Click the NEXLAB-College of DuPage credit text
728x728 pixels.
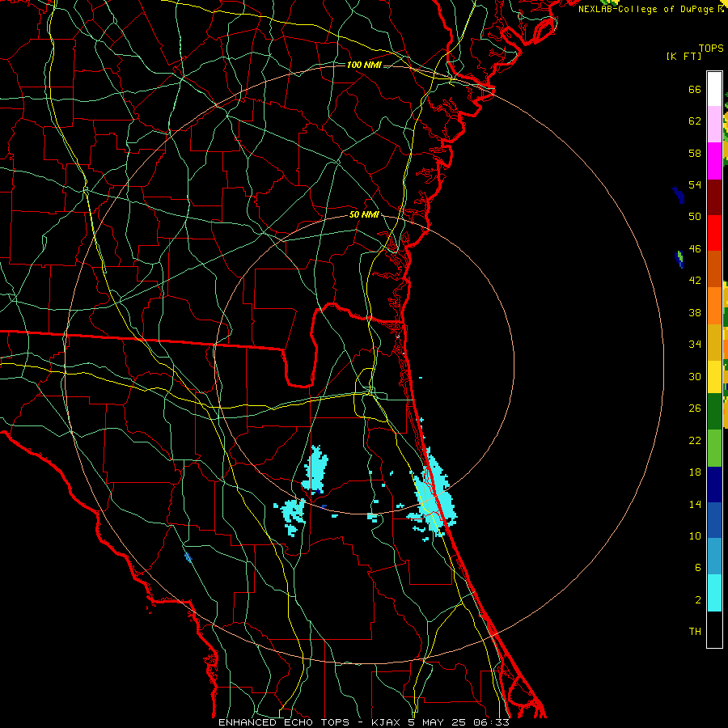(651, 9)
